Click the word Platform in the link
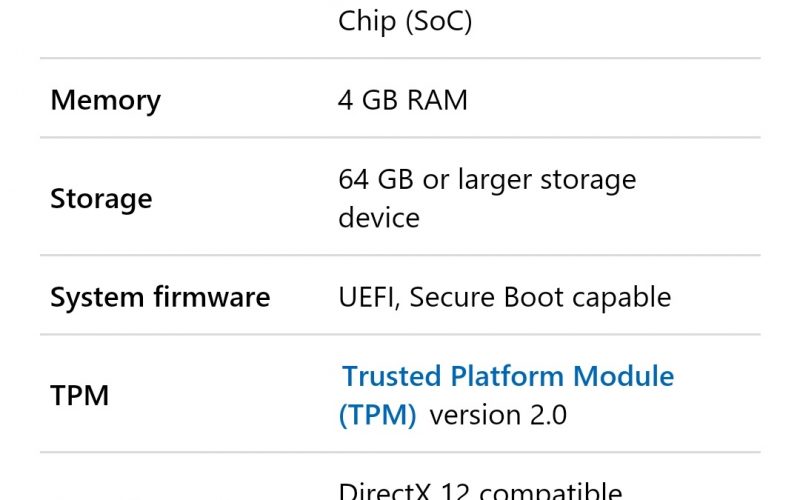The image size is (800, 500). point(507,377)
